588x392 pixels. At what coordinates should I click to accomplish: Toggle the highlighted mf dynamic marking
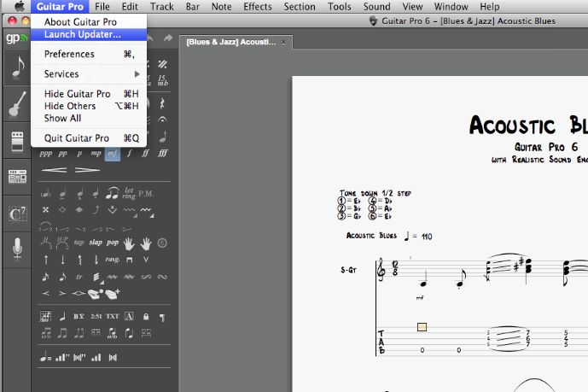coord(113,154)
